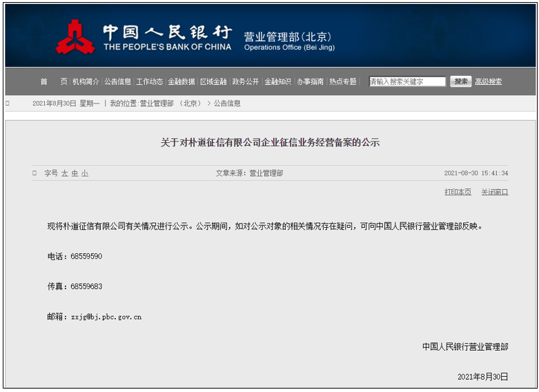Click the People's Bank of China red logo
Image resolution: width=539 pixels, height=392 pixels.
click(x=75, y=37)
